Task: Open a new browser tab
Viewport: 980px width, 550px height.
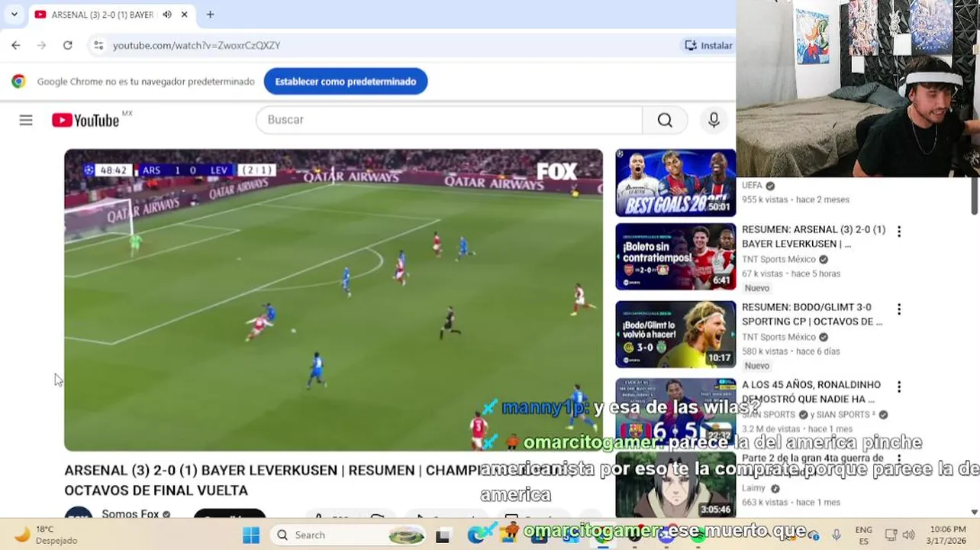Action: click(x=210, y=15)
